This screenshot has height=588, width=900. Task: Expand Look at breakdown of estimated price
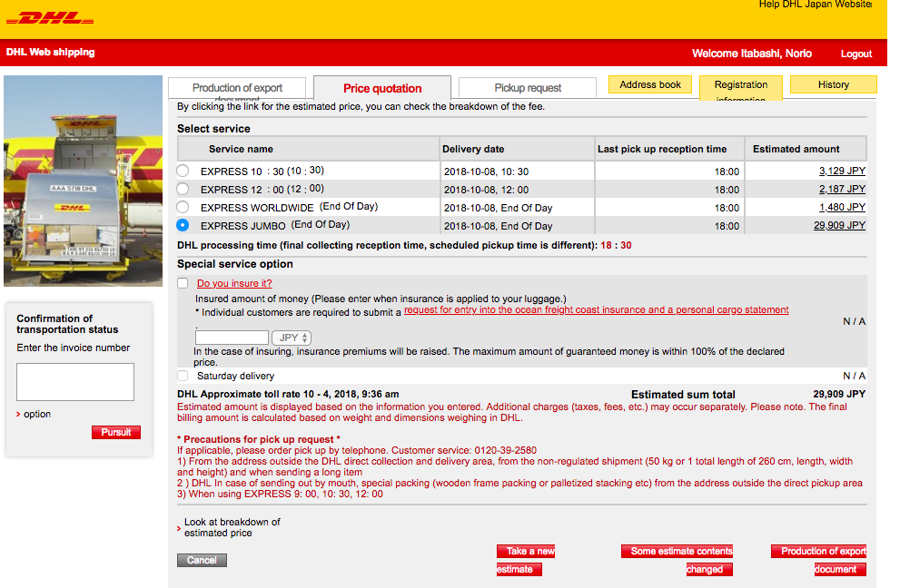(x=232, y=527)
